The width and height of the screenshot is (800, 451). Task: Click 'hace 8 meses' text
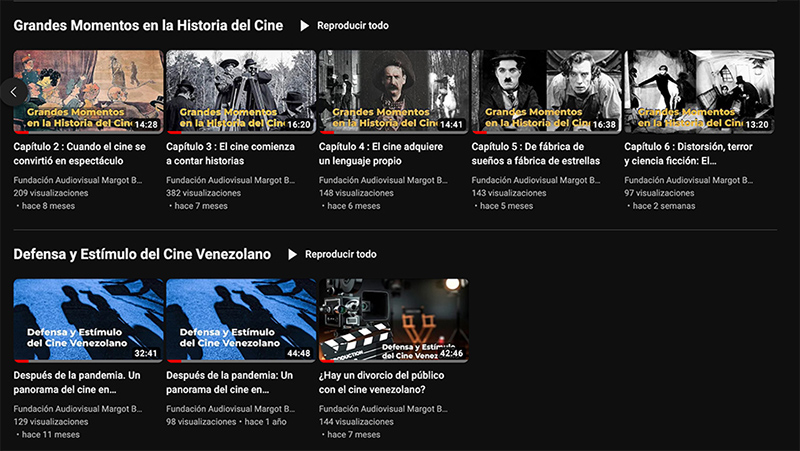point(48,206)
